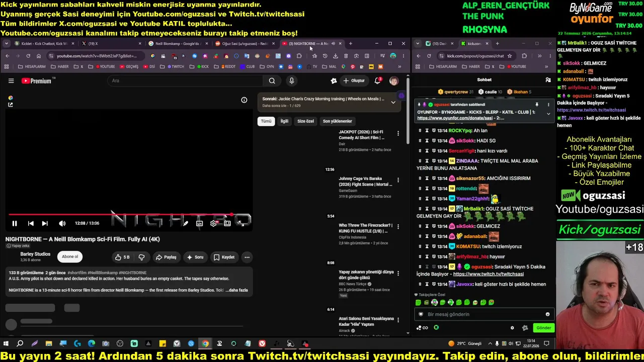Show video info card icon on the player
The width and height of the screenshot is (644, 362).
point(244,100)
